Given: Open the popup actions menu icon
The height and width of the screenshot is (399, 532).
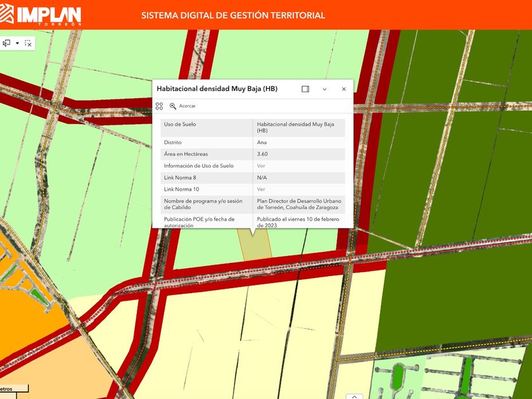Looking at the screenshot, I should 159,106.
